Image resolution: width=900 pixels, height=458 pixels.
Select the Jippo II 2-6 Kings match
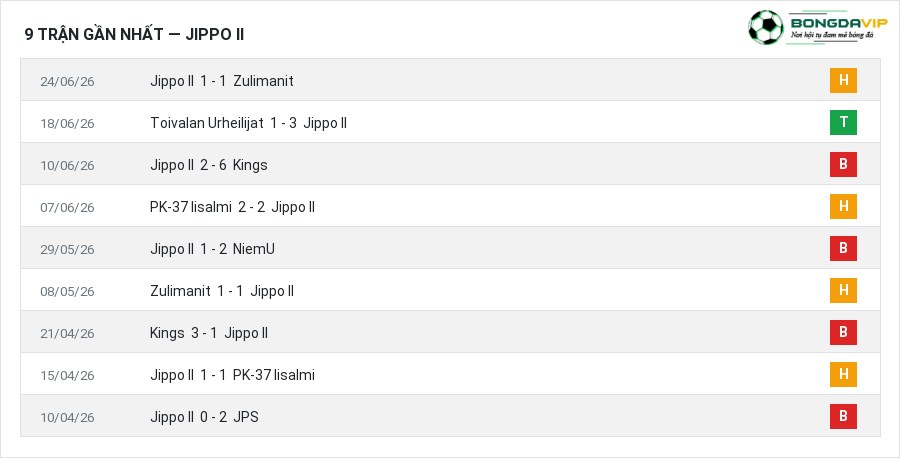tap(209, 165)
